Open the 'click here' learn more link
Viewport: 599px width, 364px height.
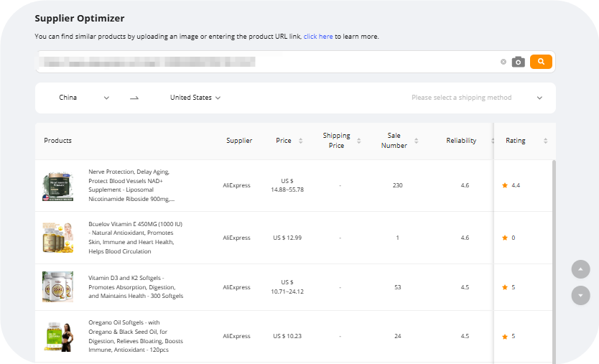pos(317,37)
